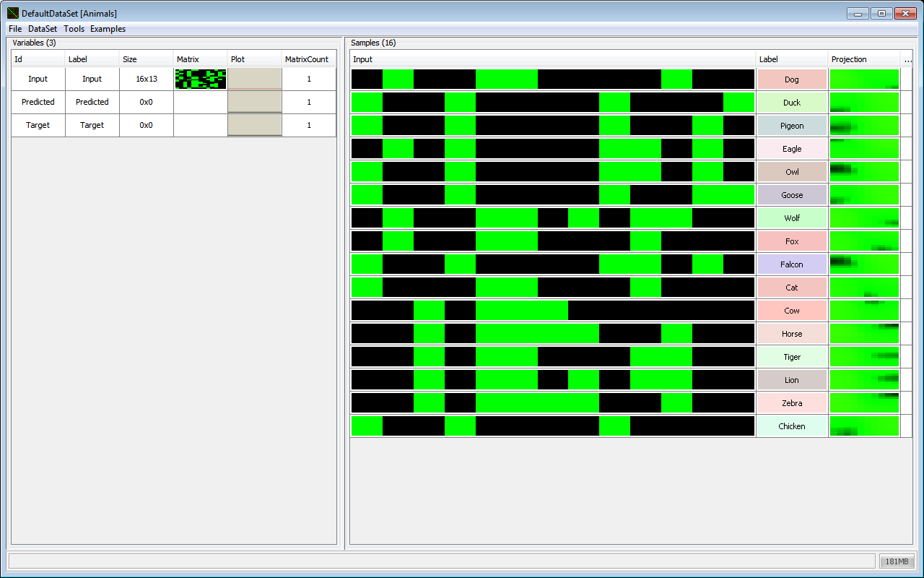Click the Plot cell for the Predicted variable
The height and width of the screenshot is (578, 924).
click(x=254, y=102)
